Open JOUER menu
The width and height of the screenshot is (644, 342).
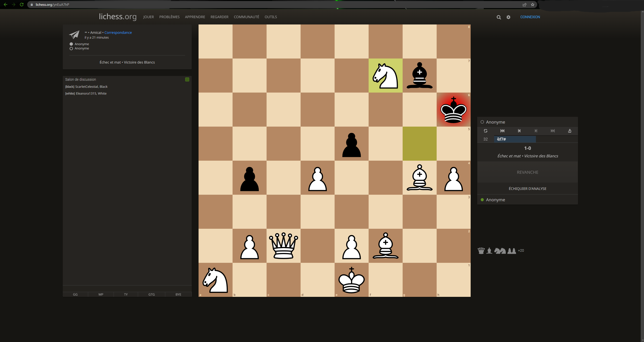point(148,17)
